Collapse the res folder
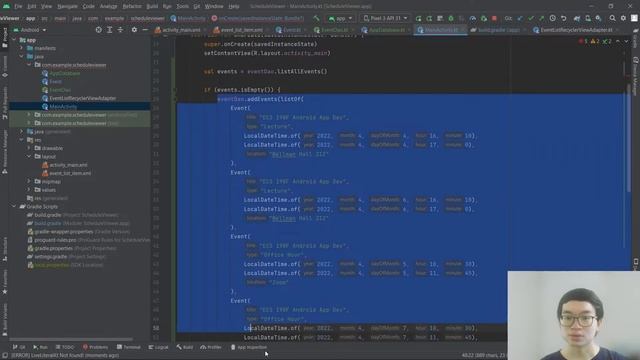Screen dimensions: 640x360 (x=22, y=140)
